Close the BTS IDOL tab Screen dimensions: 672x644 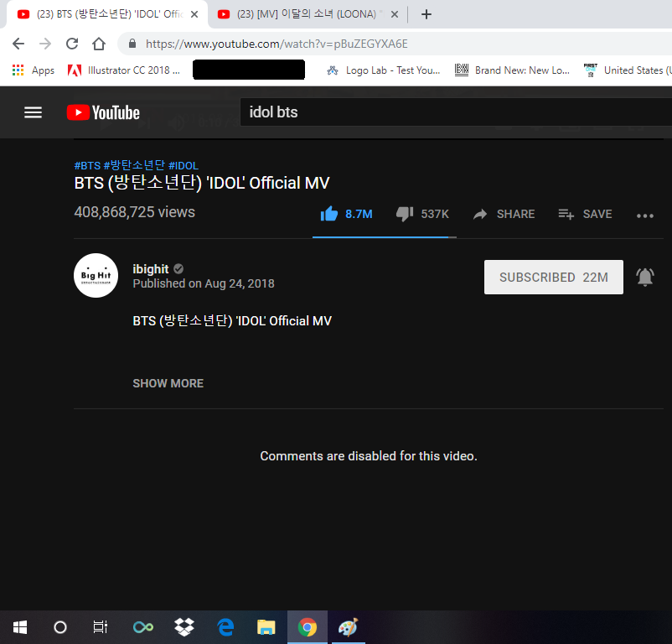[x=194, y=14]
